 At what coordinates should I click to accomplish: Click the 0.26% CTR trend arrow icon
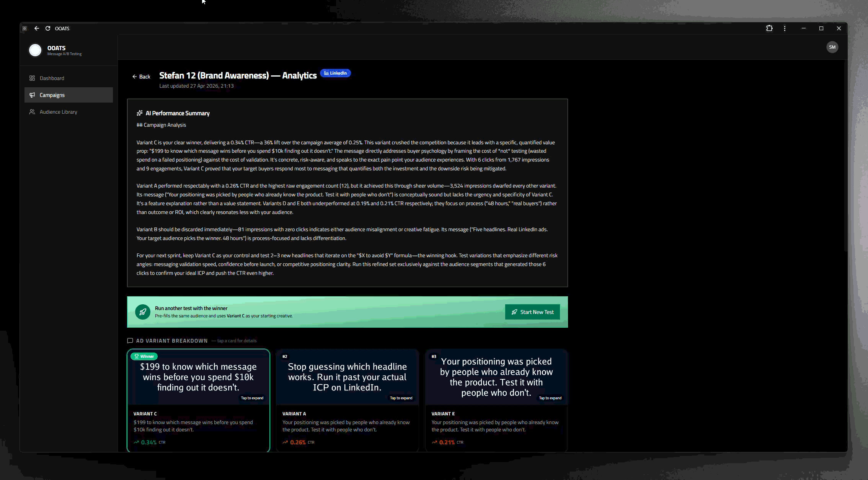285,442
